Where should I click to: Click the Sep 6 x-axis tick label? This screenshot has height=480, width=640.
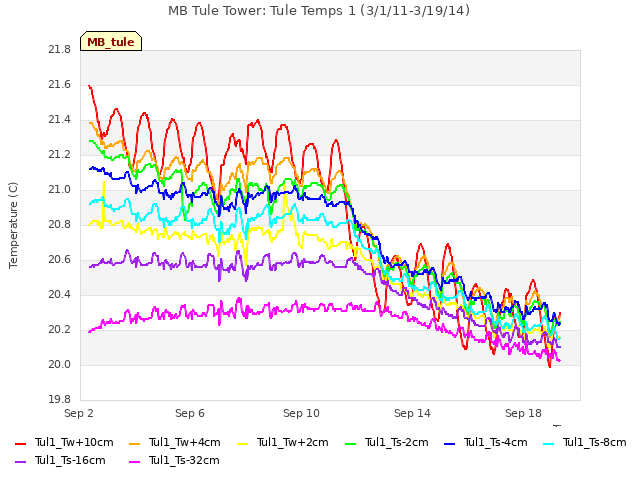click(x=190, y=413)
